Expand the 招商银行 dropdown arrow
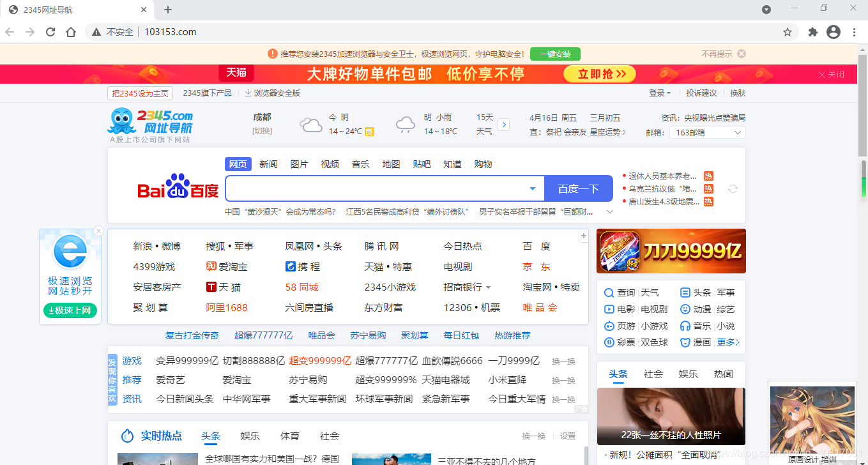Image resolution: width=868 pixels, height=465 pixels. [x=489, y=287]
